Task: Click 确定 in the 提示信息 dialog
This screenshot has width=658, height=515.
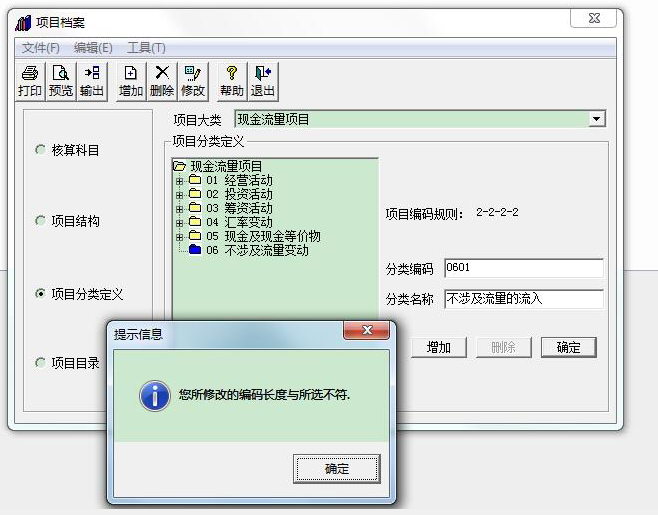Action: coord(337,469)
